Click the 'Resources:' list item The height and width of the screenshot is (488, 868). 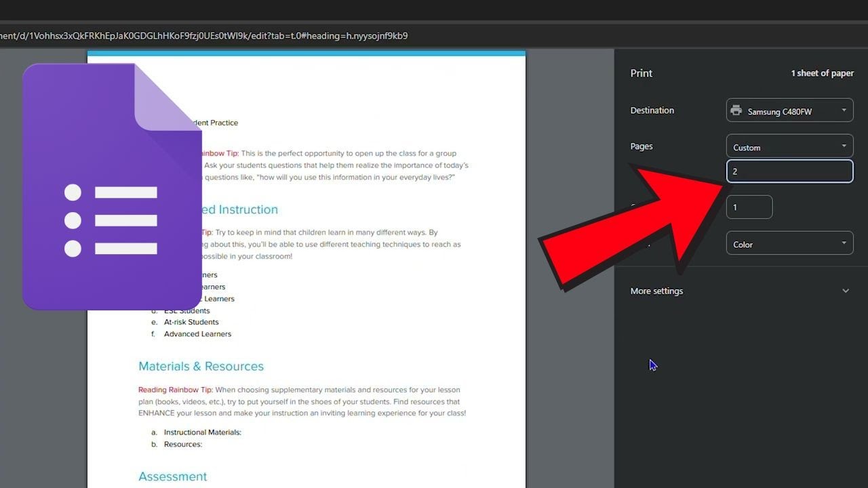tap(183, 445)
